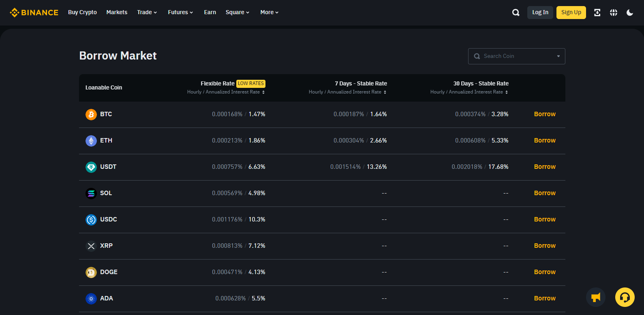Click the Binance logo
Image resolution: width=644 pixels, height=315 pixels.
point(34,13)
